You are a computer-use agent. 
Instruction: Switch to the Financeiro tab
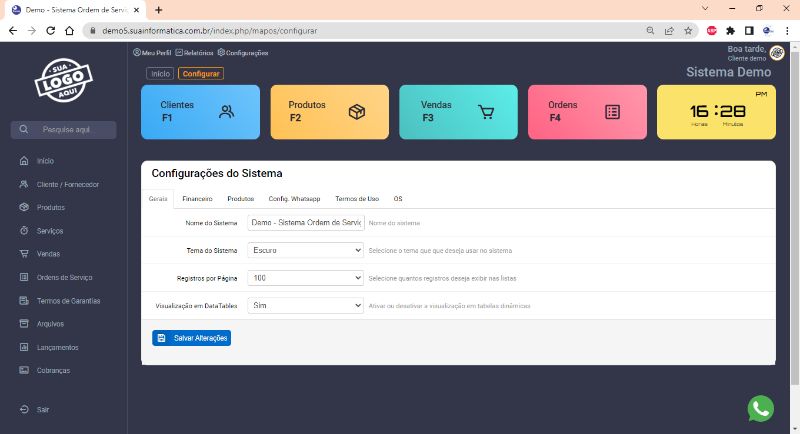coord(197,199)
